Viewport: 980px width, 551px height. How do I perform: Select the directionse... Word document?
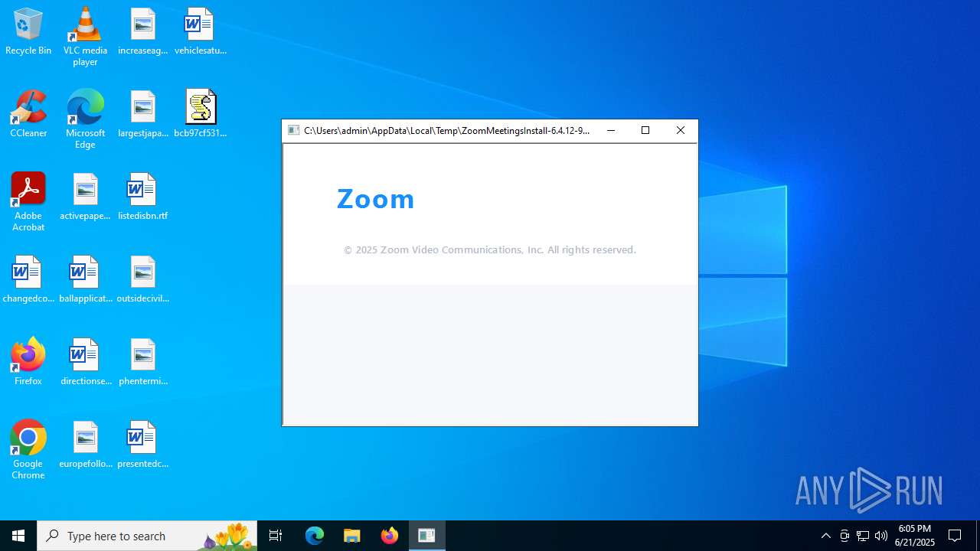coord(85,362)
